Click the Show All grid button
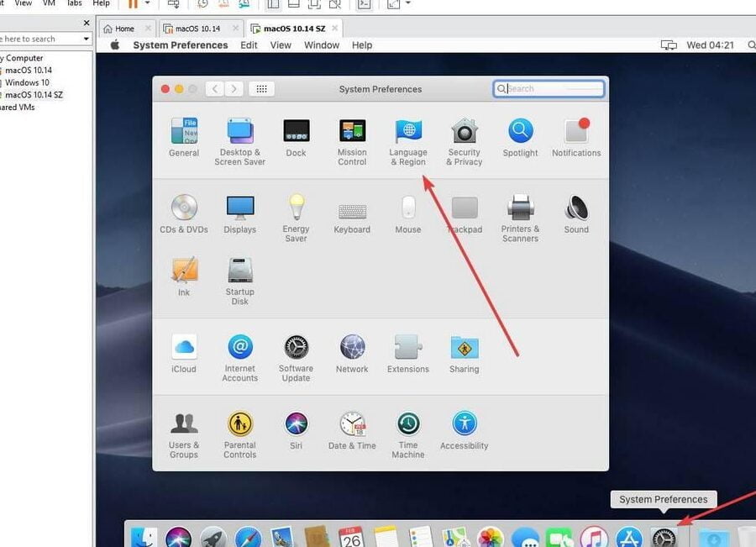Image resolution: width=756 pixels, height=547 pixels. pos(261,89)
